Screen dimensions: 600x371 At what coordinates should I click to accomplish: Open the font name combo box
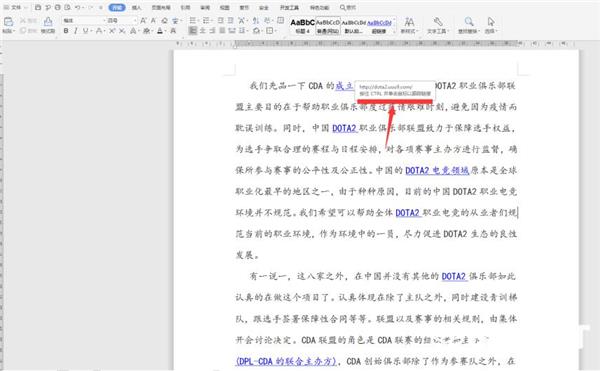(x=84, y=21)
